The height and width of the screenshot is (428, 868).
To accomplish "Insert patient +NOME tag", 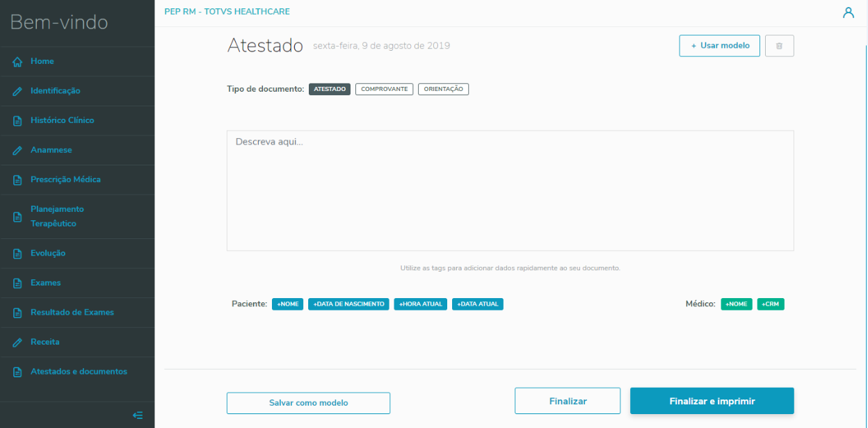I will click(287, 304).
